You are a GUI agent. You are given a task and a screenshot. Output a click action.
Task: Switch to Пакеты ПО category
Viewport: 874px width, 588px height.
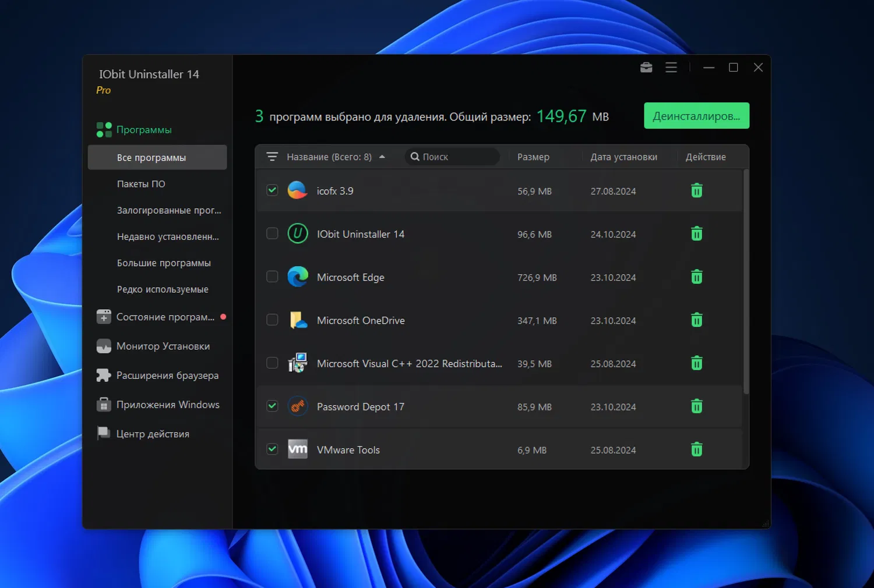click(x=141, y=183)
